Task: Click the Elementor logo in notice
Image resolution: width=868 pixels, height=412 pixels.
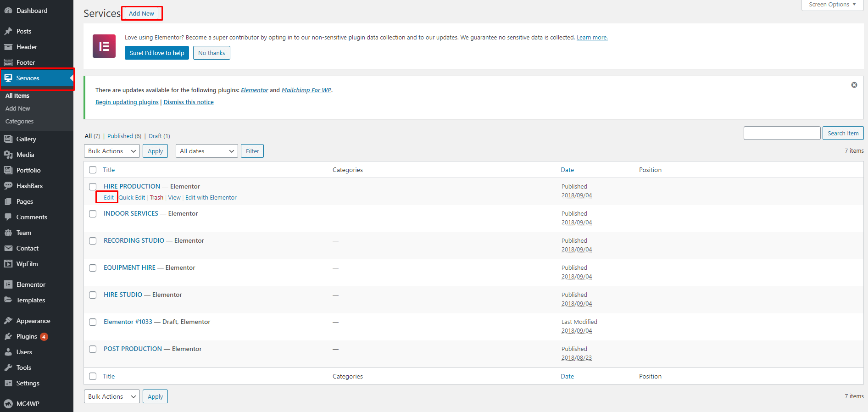Action: click(104, 46)
